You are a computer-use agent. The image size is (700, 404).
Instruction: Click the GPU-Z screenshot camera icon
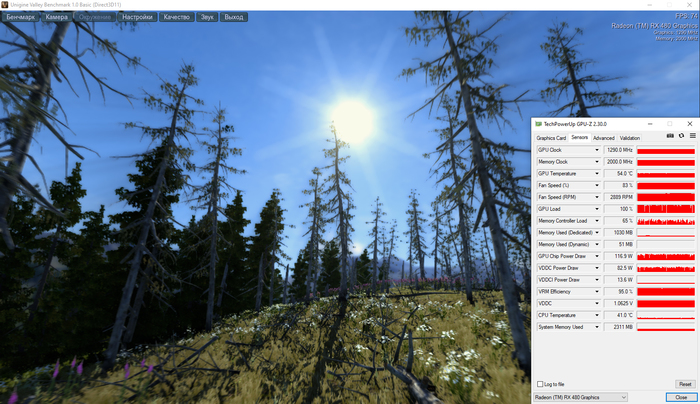(670, 136)
